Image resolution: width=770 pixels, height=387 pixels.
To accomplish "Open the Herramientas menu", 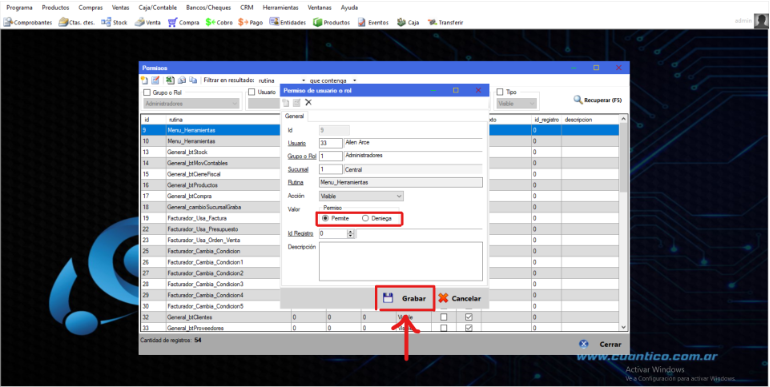I will tap(280, 8).
